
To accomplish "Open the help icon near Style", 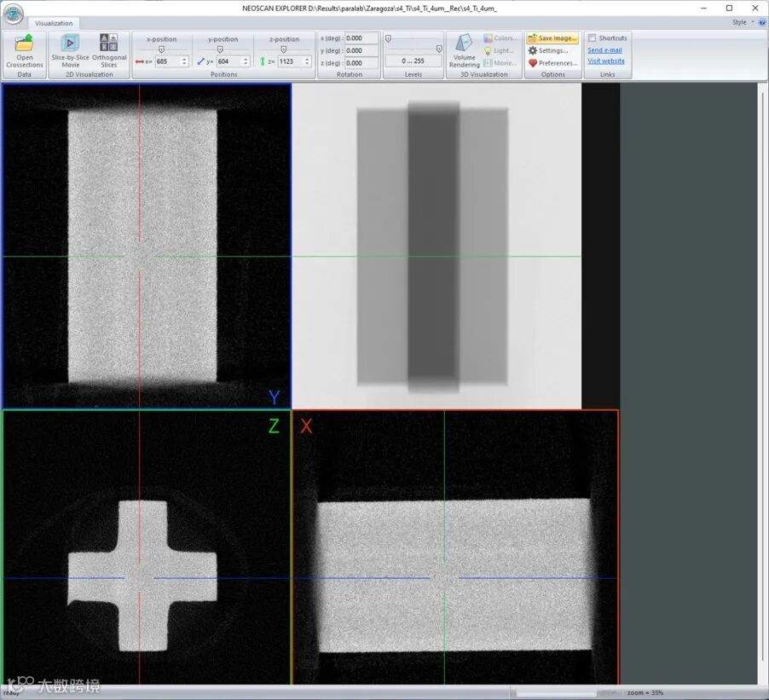I will pos(761,22).
